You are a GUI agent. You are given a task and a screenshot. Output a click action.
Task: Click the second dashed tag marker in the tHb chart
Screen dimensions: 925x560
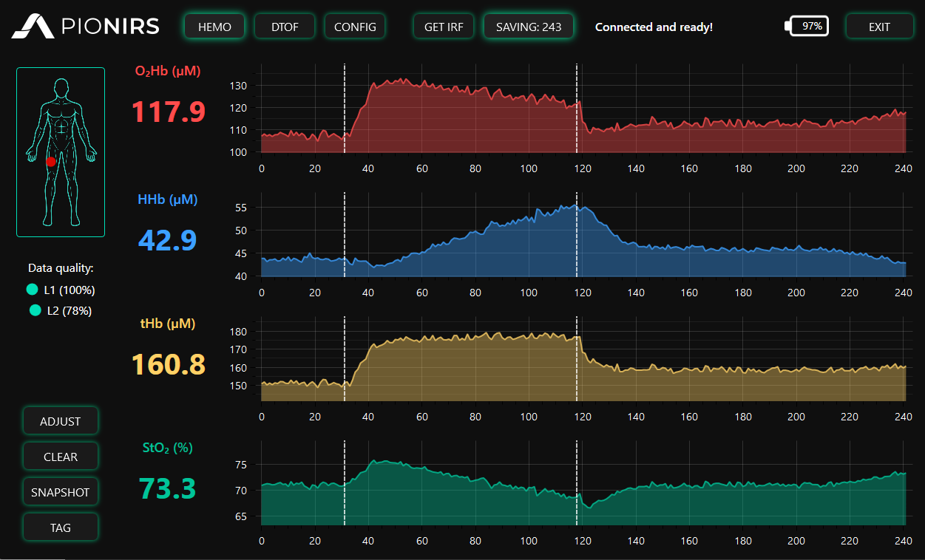(x=577, y=359)
